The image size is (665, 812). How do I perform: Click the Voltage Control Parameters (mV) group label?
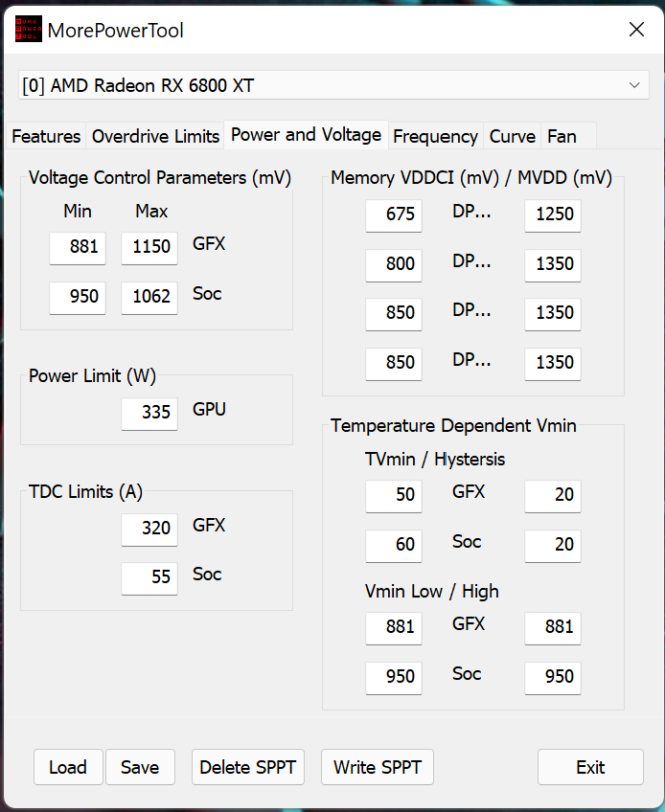tap(160, 178)
